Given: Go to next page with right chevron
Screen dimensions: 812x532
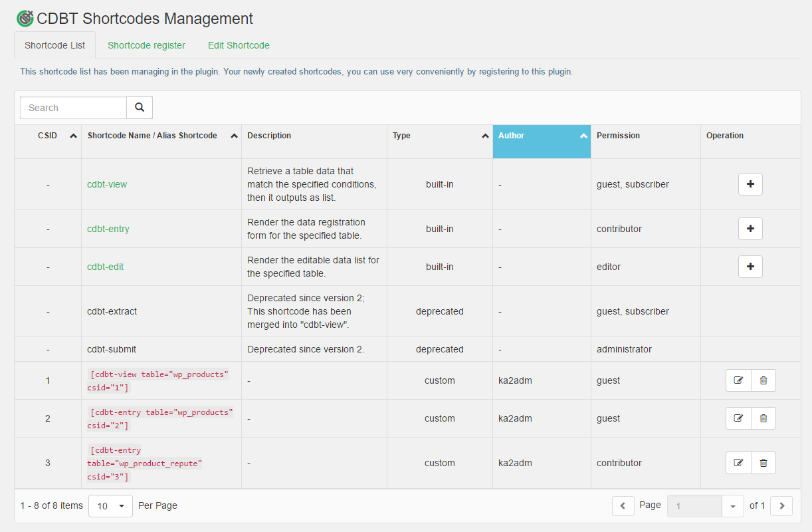Looking at the screenshot, I should (x=781, y=506).
